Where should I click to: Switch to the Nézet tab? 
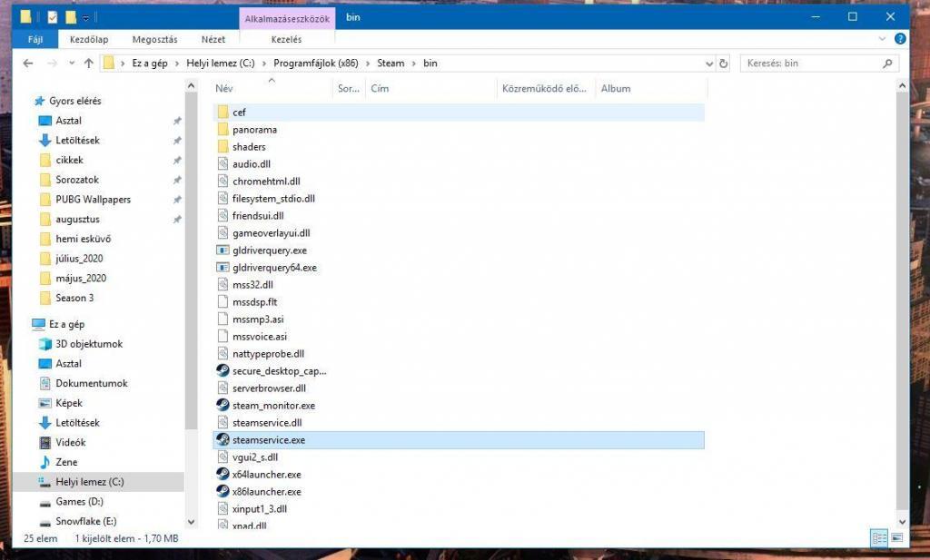(x=213, y=40)
